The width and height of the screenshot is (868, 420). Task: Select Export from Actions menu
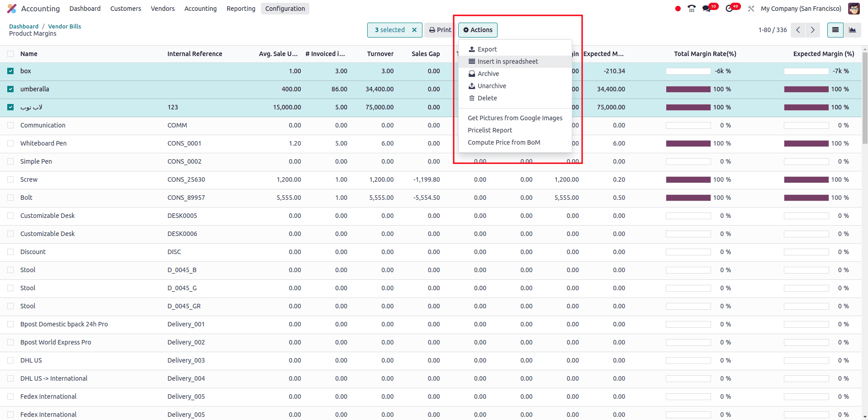tap(487, 49)
